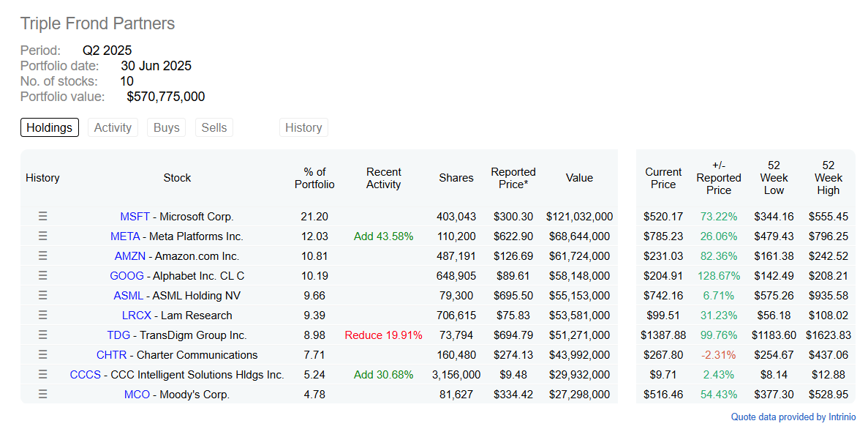This screenshot has width=868, height=429.
Task: Click the $231.03 current price cell
Action: [x=663, y=257]
